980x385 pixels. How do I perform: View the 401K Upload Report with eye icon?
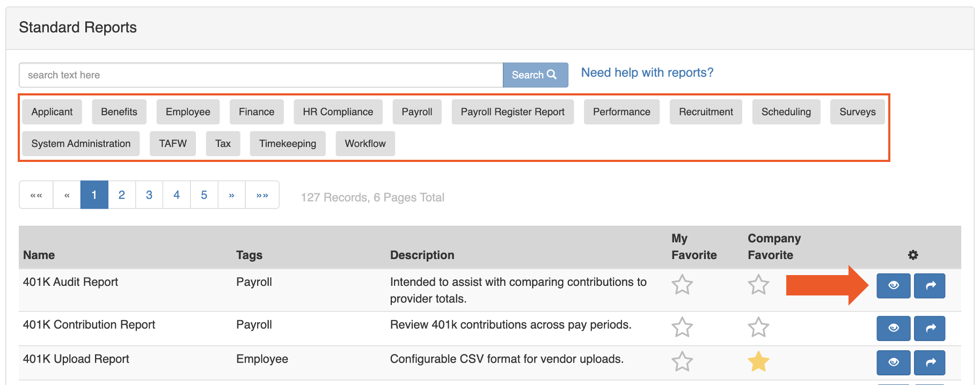click(893, 362)
